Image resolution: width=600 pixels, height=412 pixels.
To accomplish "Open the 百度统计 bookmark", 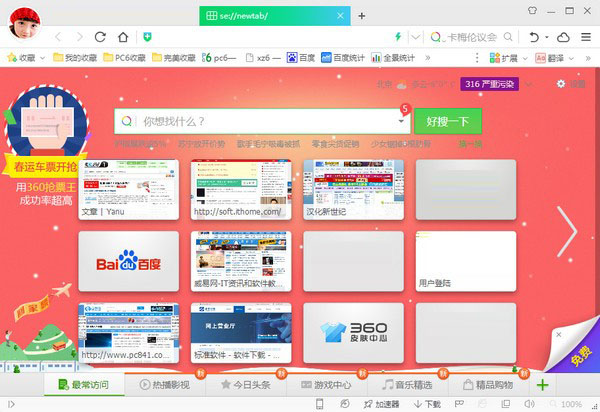I will click(343, 58).
